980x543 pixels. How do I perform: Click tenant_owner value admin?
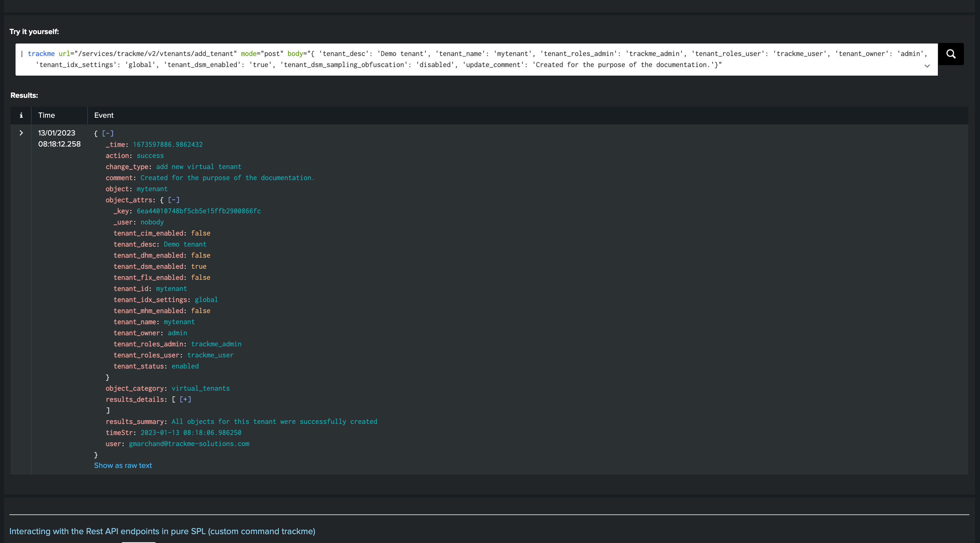tap(177, 333)
